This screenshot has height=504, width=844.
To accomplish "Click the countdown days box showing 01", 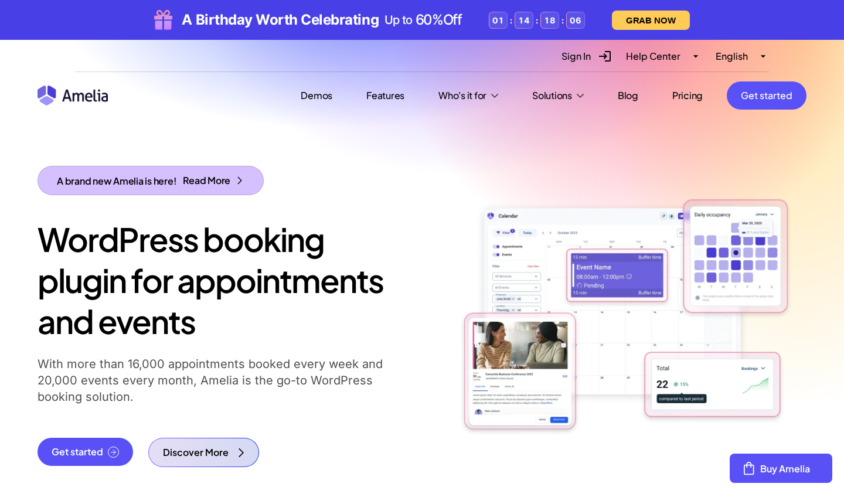I will (498, 21).
